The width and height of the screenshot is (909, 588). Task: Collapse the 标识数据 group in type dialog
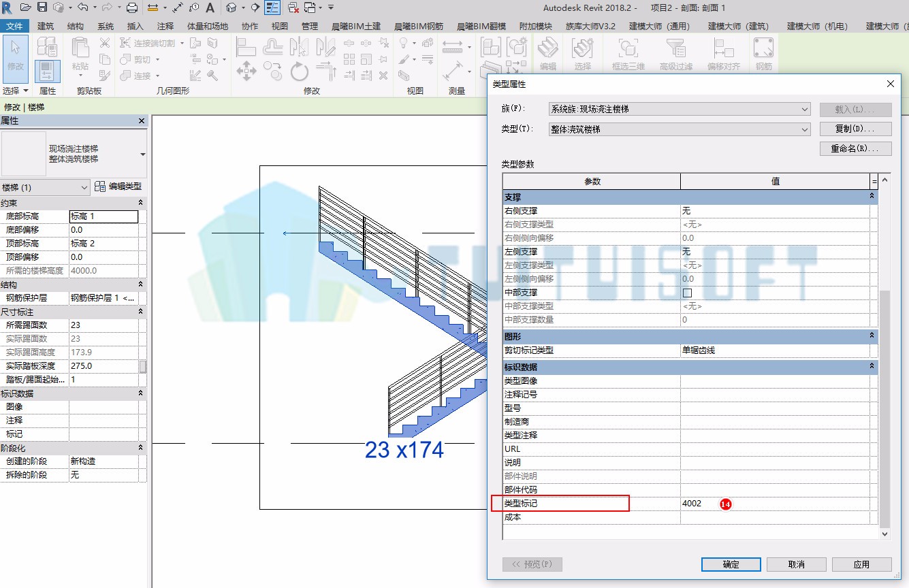(872, 367)
